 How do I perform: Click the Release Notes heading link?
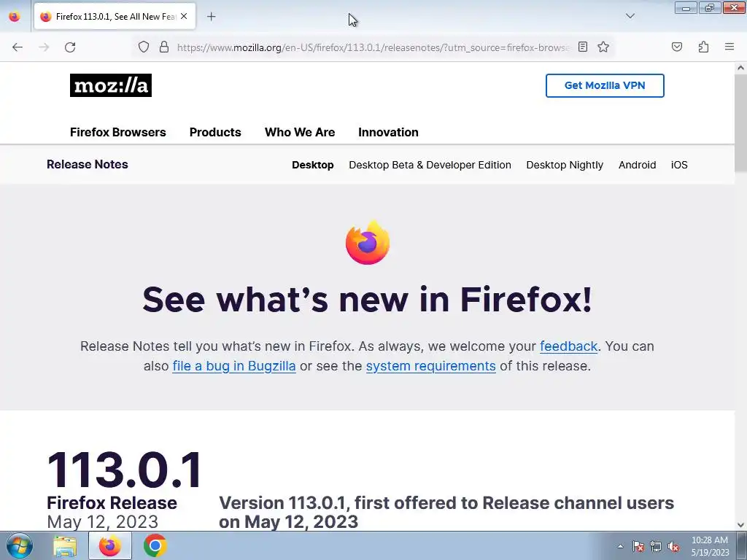pos(88,164)
